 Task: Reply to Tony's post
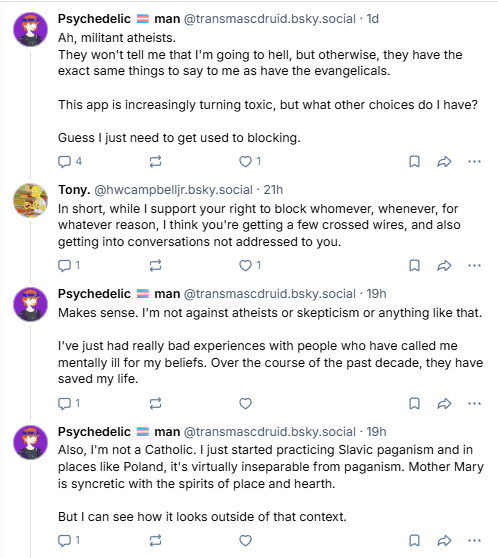[x=69, y=265]
